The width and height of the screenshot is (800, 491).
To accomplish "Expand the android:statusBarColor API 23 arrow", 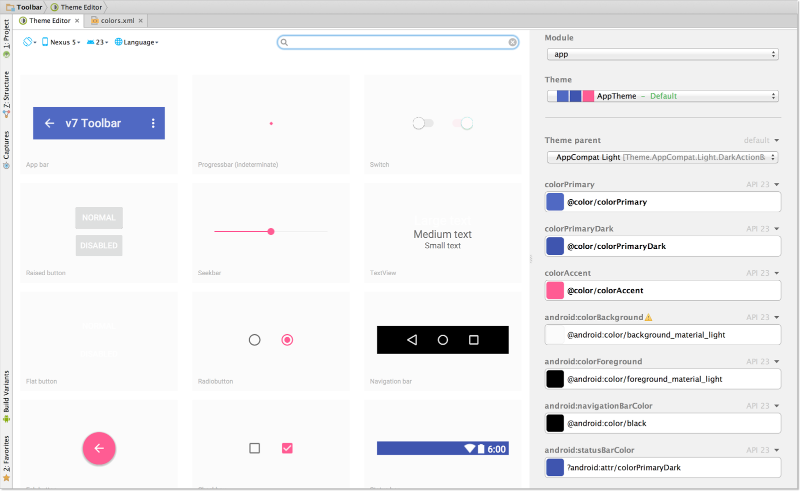I will (777, 450).
